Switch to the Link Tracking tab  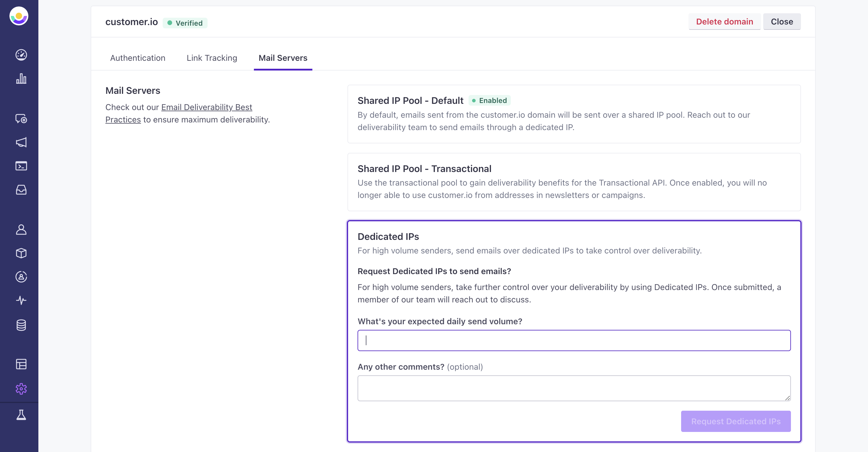point(212,58)
